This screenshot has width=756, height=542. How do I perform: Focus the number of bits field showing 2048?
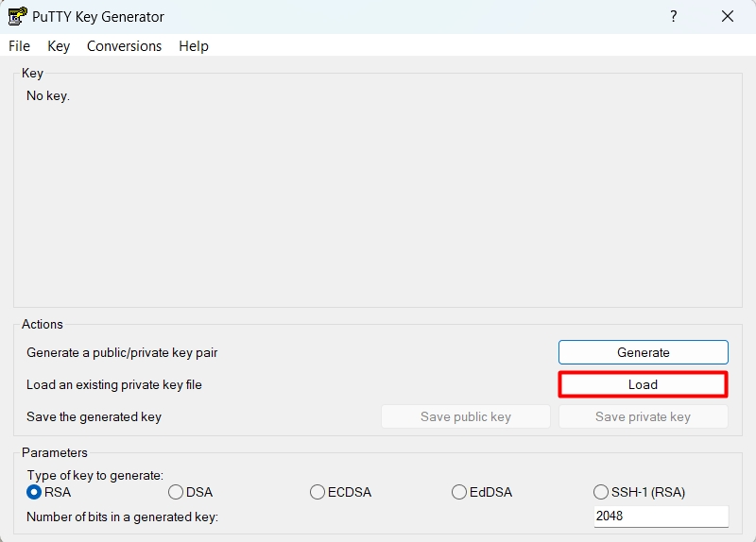point(661,517)
